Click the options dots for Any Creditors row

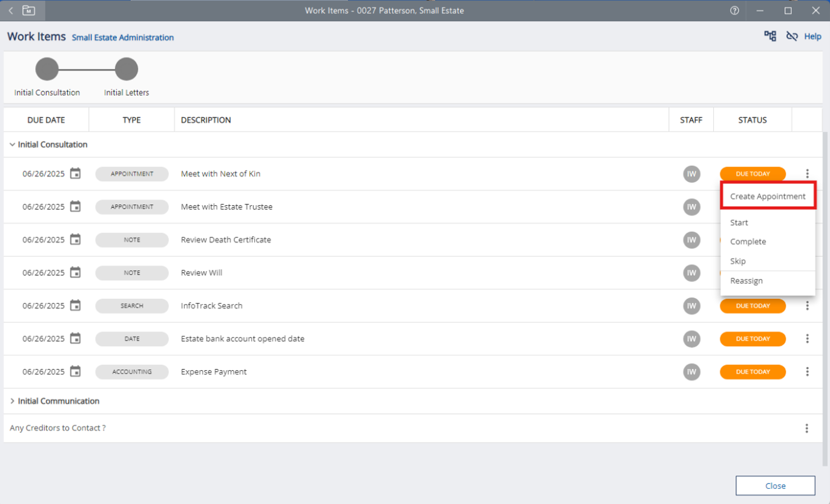(x=806, y=428)
